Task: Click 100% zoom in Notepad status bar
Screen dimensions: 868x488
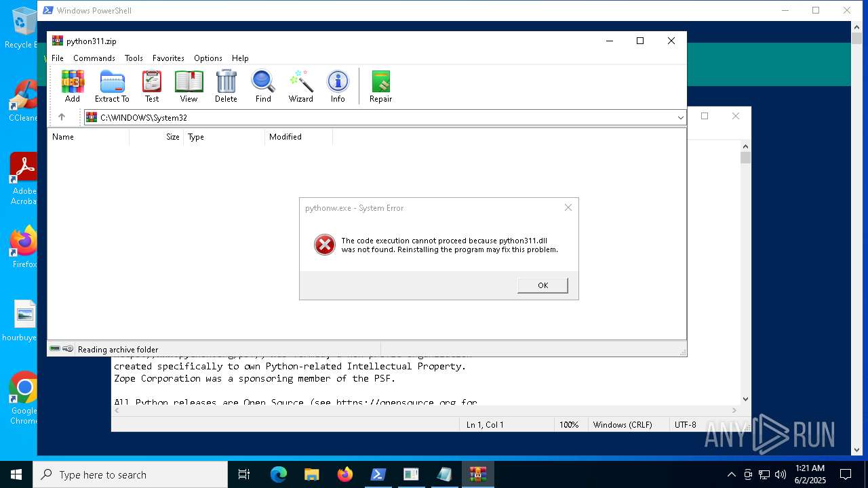Action: point(569,425)
